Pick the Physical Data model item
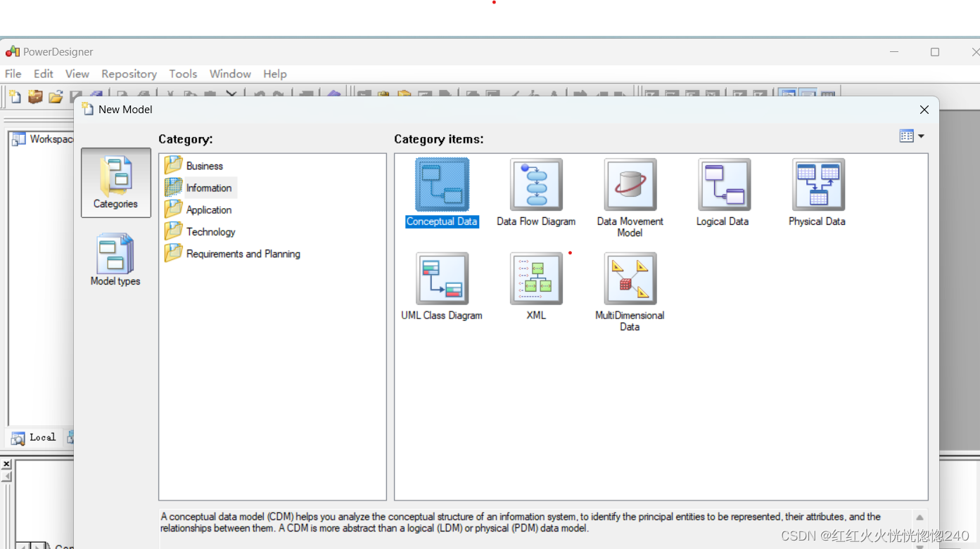This screenshot has width=980, height=549. pyautogui.click(x=817, y=193)
